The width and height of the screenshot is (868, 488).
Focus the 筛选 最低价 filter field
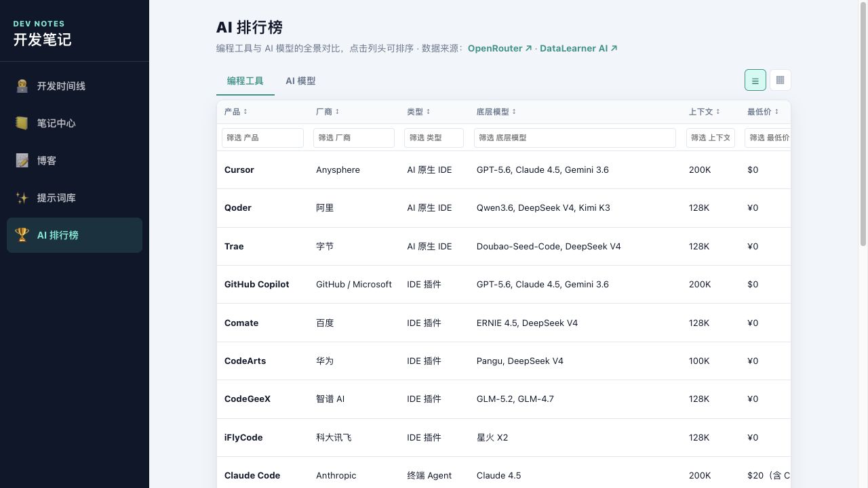768,138
